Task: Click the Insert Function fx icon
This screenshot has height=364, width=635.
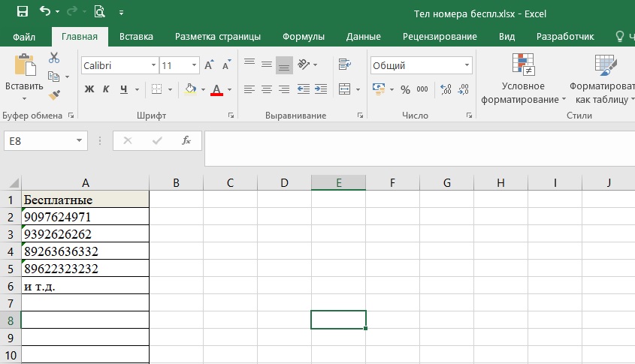Action: [186, 140]
